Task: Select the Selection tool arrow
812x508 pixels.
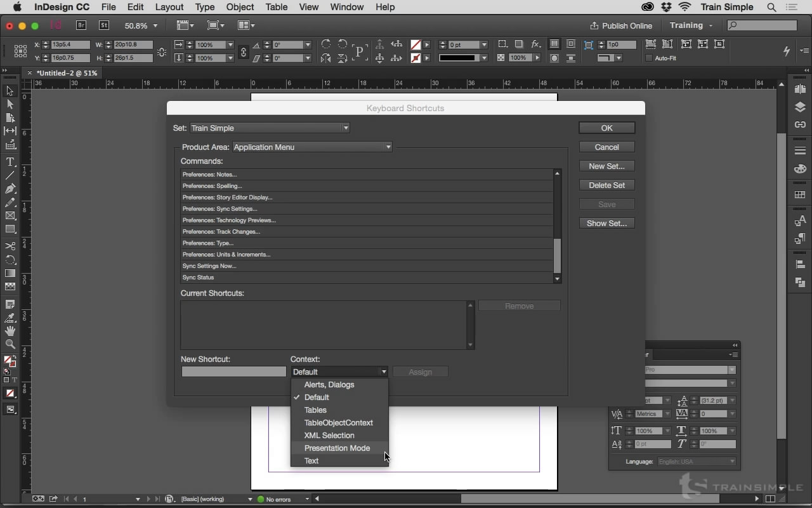Action: tap(10, 91)
